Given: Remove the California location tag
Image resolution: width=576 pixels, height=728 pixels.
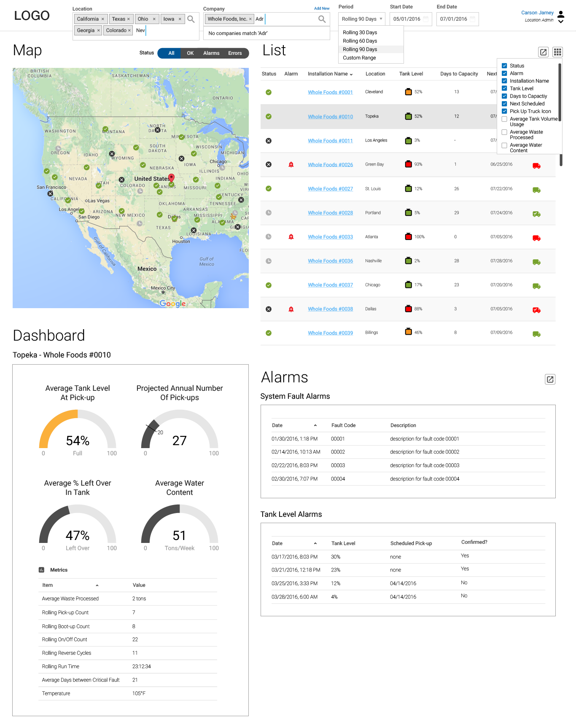Looking at the screenshot, I should click(x=102, y=19).
